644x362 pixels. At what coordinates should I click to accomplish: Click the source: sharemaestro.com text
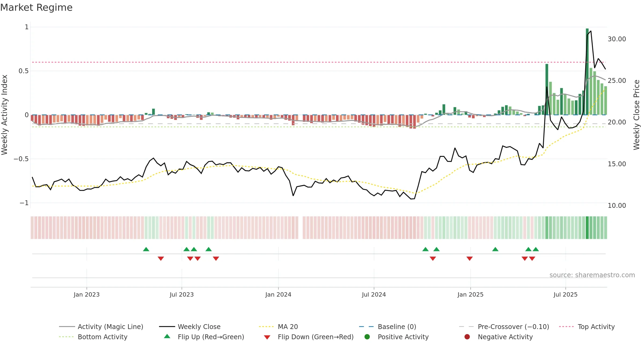point(592,275)
